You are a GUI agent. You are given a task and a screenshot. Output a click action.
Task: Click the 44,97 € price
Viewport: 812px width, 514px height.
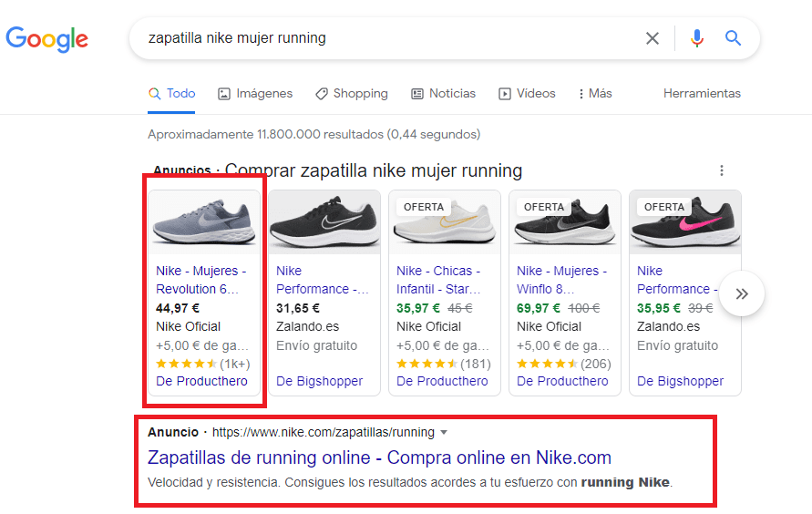click(178, 309)
